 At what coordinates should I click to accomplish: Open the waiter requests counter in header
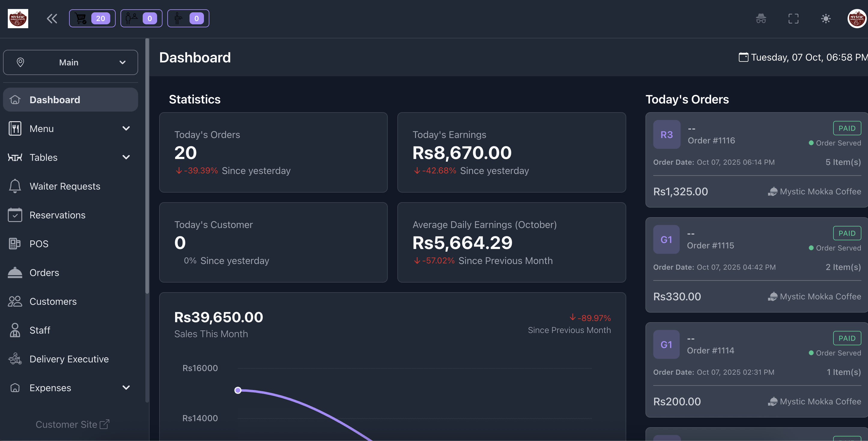click(x=188, y=19)
